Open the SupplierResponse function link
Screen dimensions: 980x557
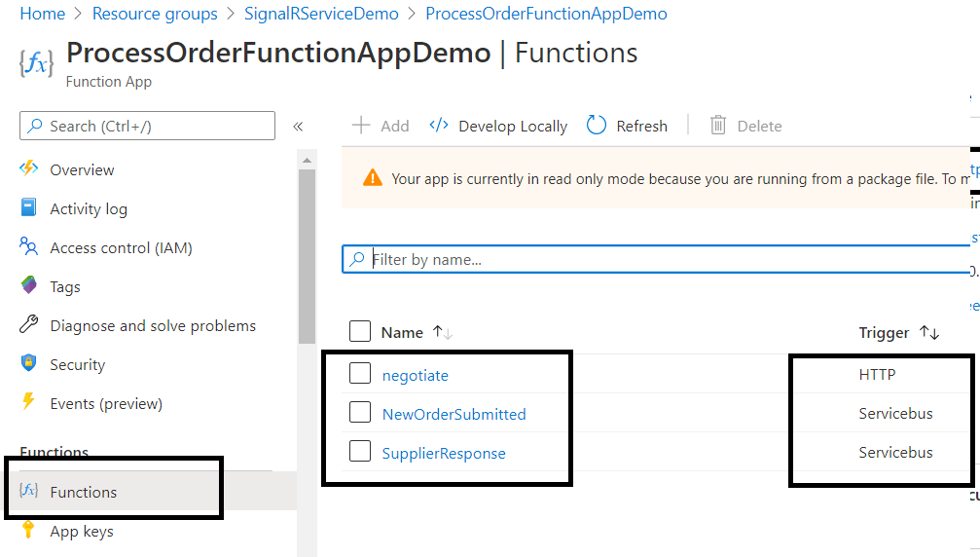point(444,453)
